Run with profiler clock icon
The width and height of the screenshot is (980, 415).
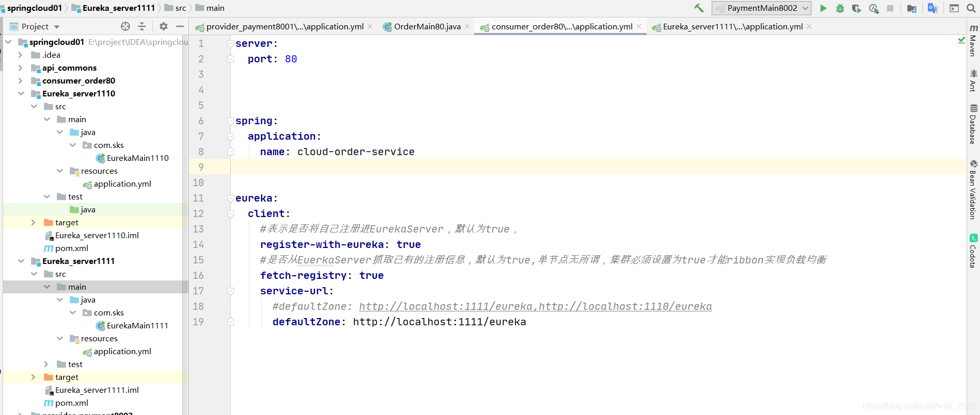tap(874, 8)
